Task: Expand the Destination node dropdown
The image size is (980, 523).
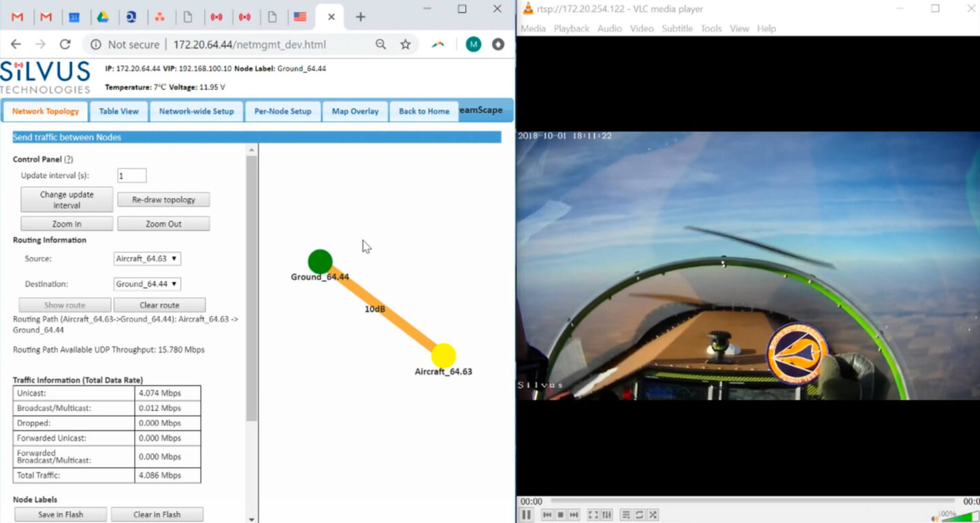Action: (147, 284)
